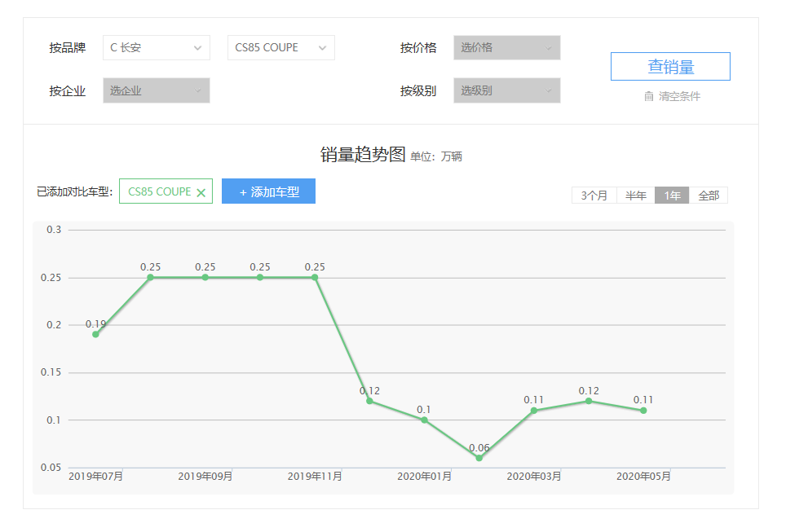Click the trash icon beside 清空条件
Viewport: 786px width, 532px height.
[x=649, y=96]
